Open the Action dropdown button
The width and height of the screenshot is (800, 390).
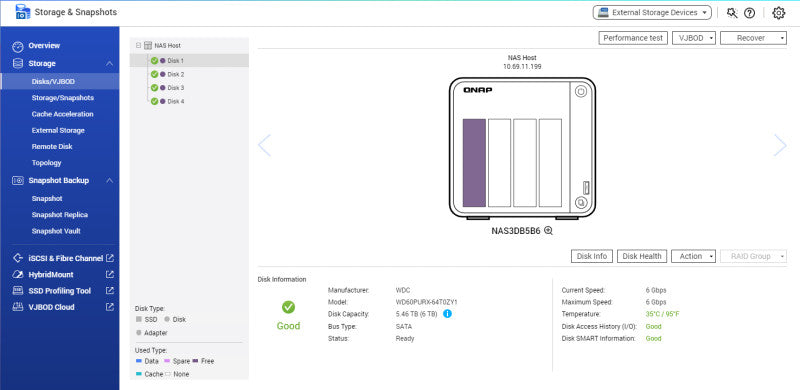tap(693, 256)
